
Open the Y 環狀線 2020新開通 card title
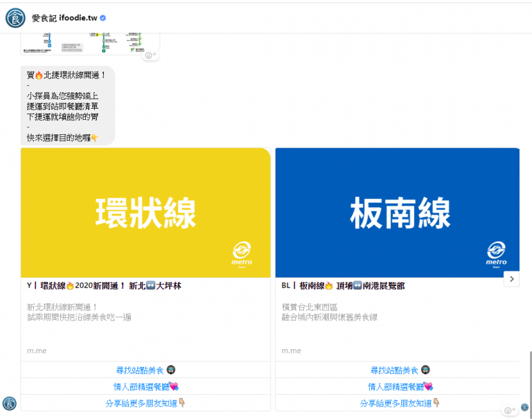pyautogui.click(x=104, y=285)
